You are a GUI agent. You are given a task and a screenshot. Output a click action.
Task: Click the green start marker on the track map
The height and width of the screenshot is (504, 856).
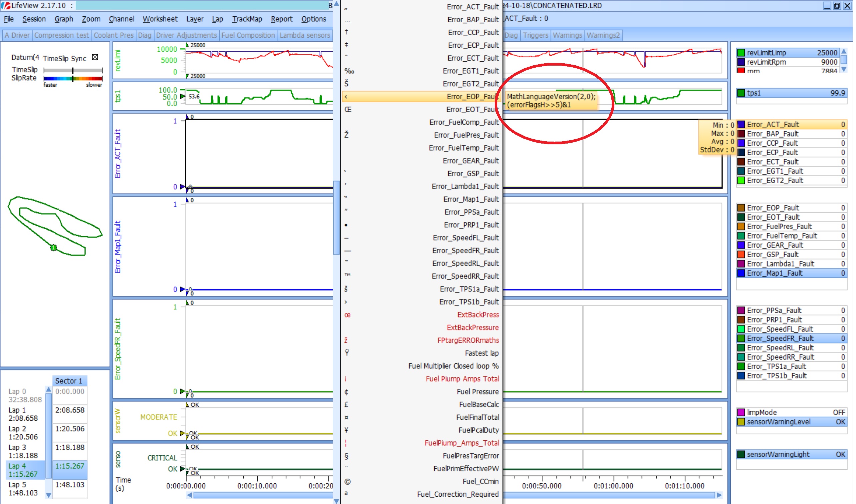53,248
